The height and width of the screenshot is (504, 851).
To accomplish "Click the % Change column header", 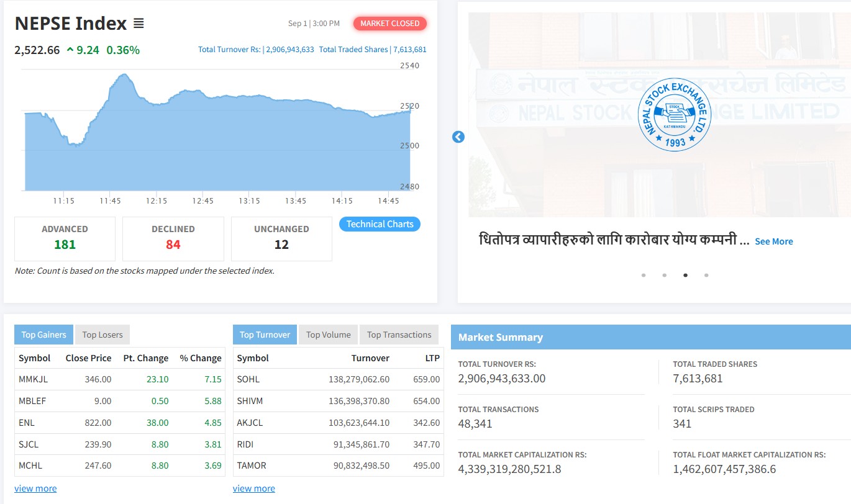I will (x=201, y=358).
